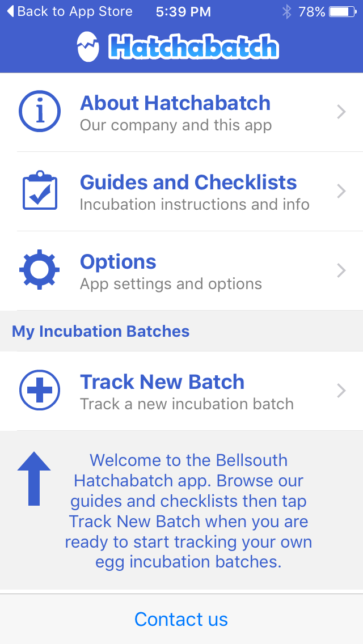Viewport: 363px width, 644px height.
Task: Tap the chevron beside Options
Action: click(x=341, y=271)
